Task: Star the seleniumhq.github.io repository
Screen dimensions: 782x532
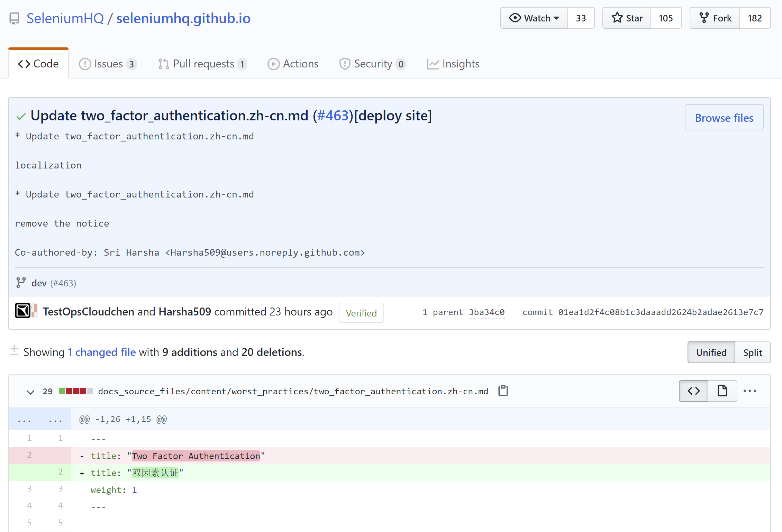Action: click(627, 18)
